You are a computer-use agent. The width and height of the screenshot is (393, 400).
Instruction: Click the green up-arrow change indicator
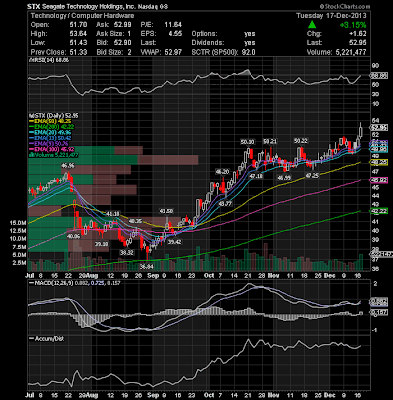(312, 24)
